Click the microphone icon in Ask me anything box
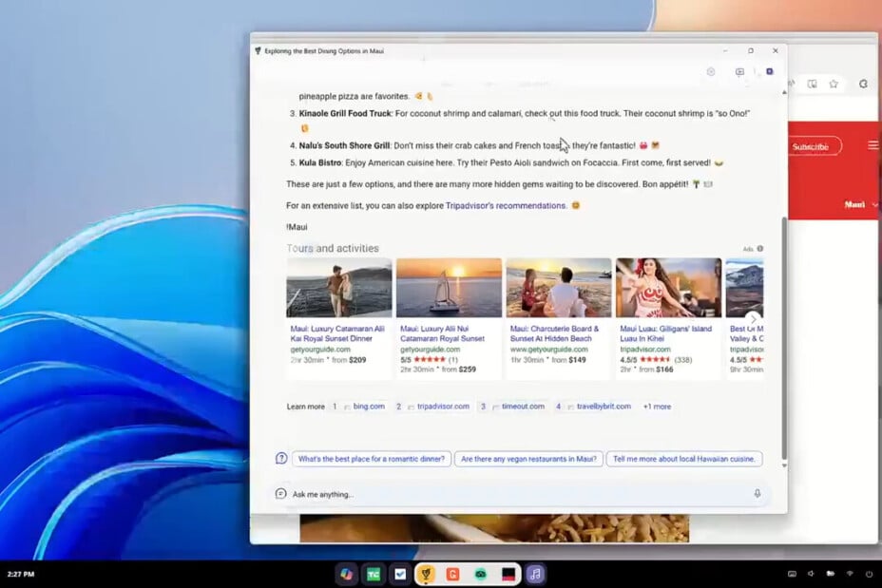The height and width of the screenshot is (588, 882). (x=757, y=493)
